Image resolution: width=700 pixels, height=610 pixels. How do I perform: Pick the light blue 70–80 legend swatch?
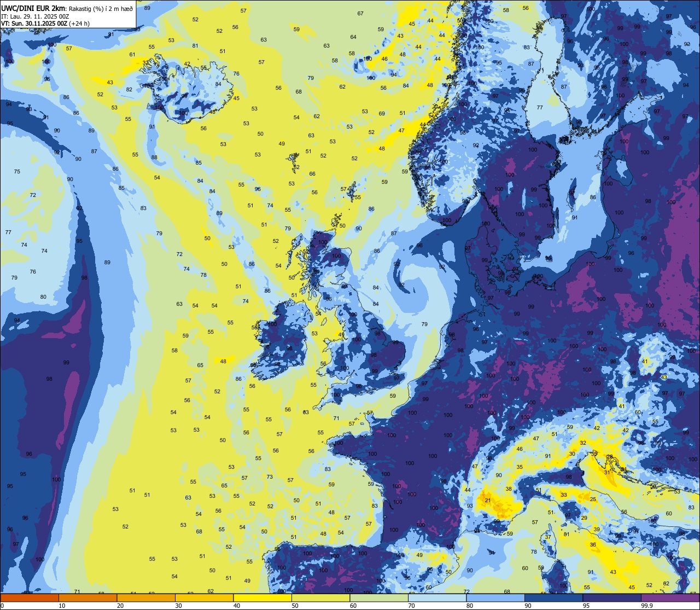(437, 597)
